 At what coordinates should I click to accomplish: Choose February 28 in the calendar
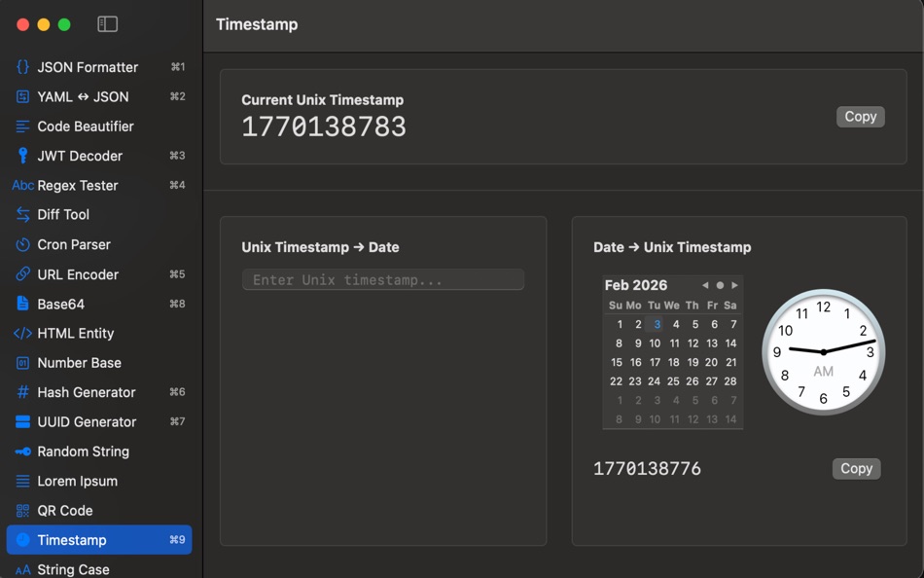(x=730, y=381)
